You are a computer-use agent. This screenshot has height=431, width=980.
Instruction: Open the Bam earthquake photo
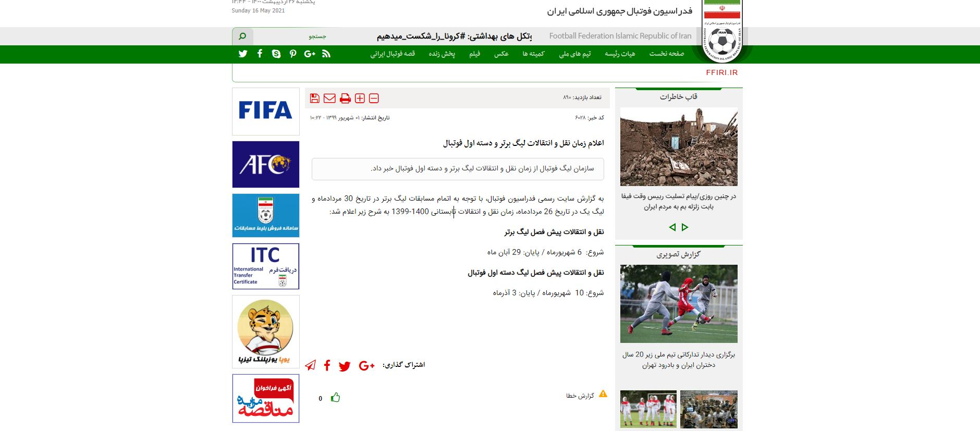pyautogui.click(x=679, y=146)
